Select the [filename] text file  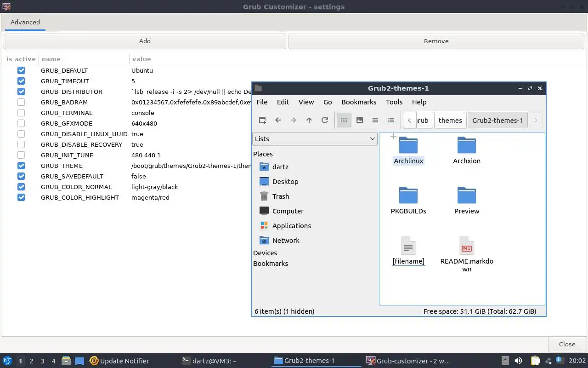coord(408,251)
